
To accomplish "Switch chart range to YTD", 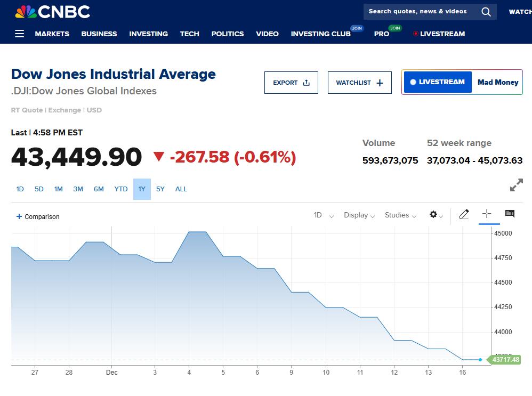I will 121,189.
